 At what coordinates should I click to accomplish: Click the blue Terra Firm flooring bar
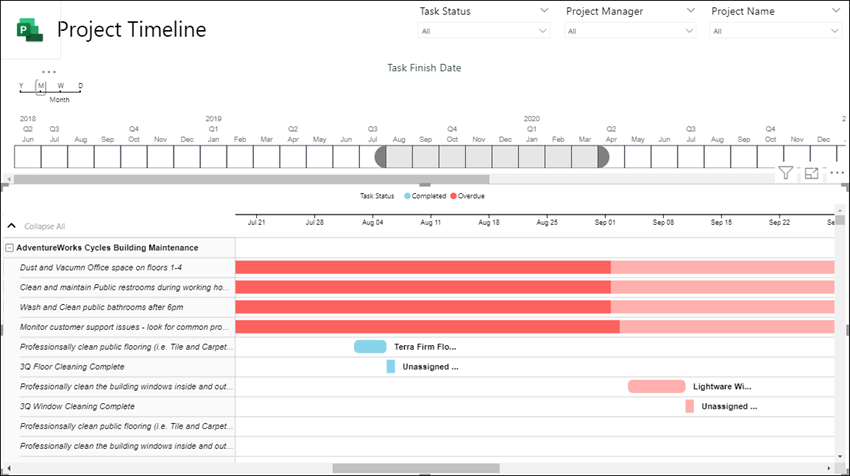(x=370, y=346)
